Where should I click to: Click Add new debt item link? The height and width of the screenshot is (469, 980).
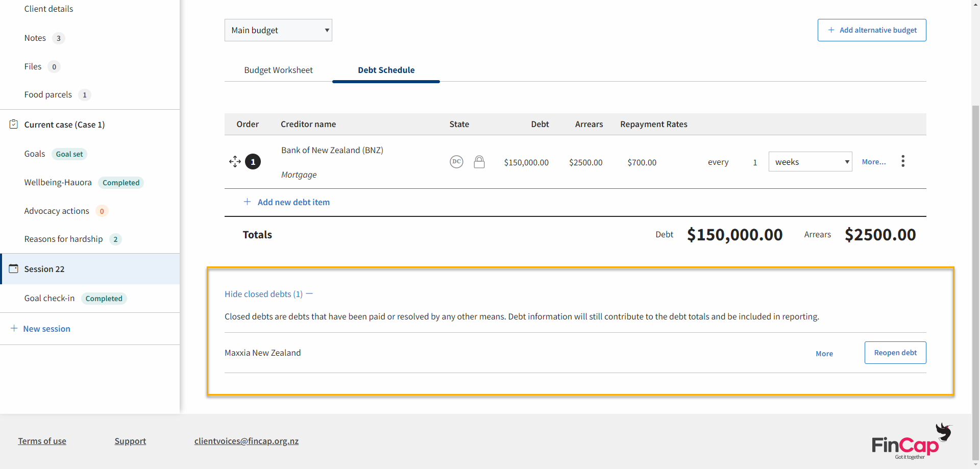click(x=293, y=202)
